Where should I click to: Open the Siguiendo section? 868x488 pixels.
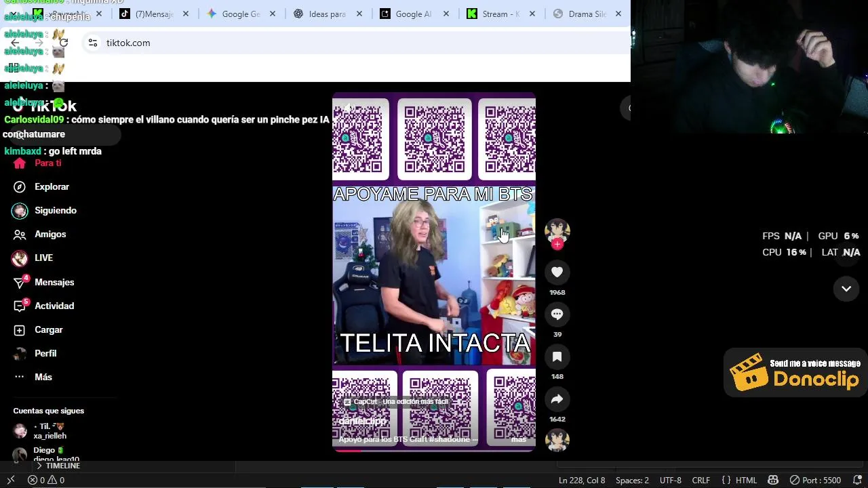[45, 211]
